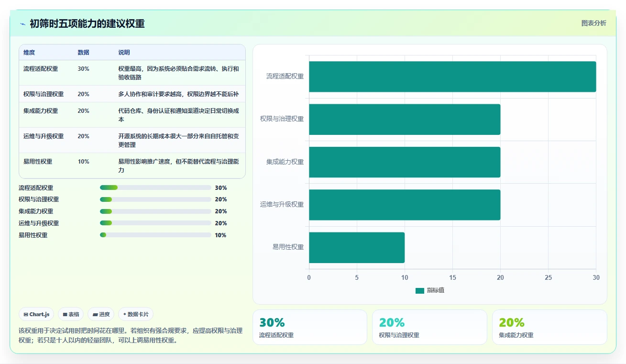
Task: Click the 流程适配权重 progress bar
Action: [x=155, y=188]
